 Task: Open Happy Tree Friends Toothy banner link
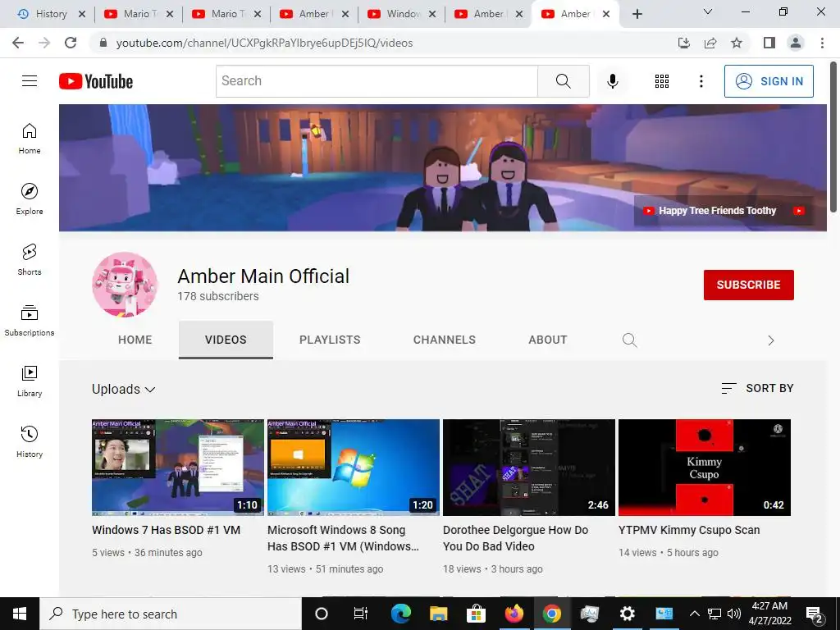click(x=717, y=211)
